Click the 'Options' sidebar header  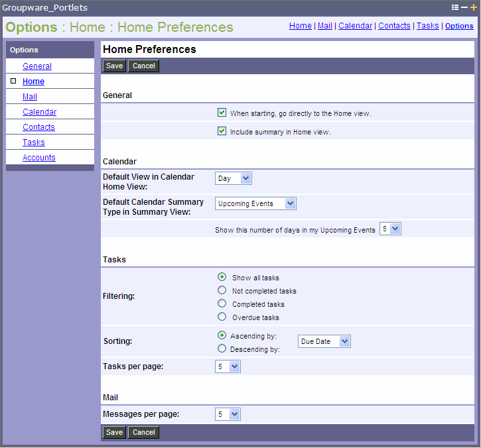pyautogui.click(x=24, y=50)
